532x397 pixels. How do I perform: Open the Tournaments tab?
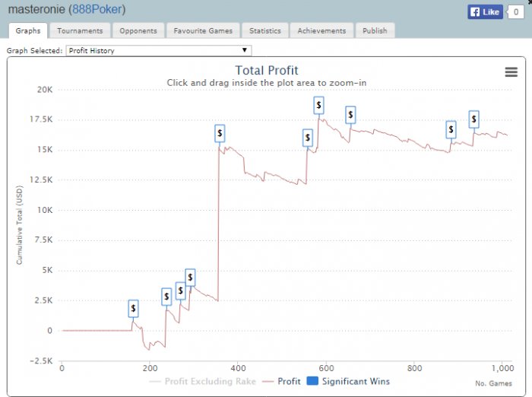80,30
